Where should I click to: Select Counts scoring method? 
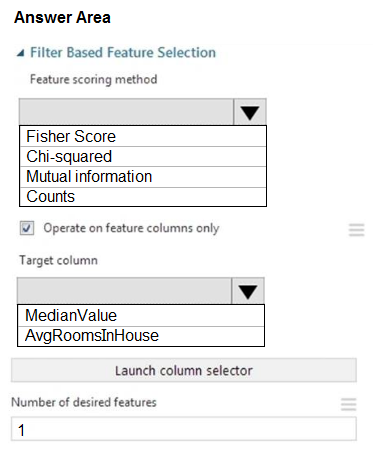[143, 197]
